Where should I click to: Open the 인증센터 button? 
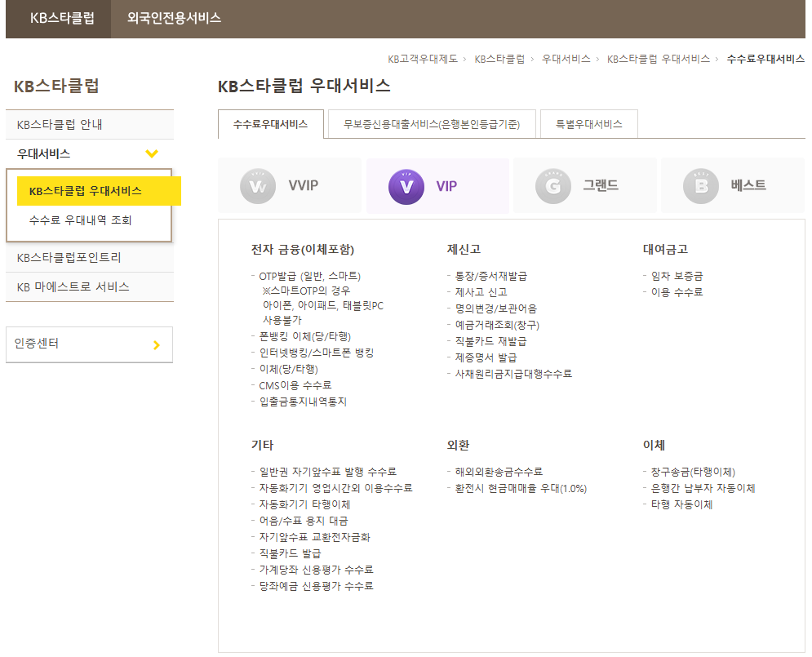[89, 344]
